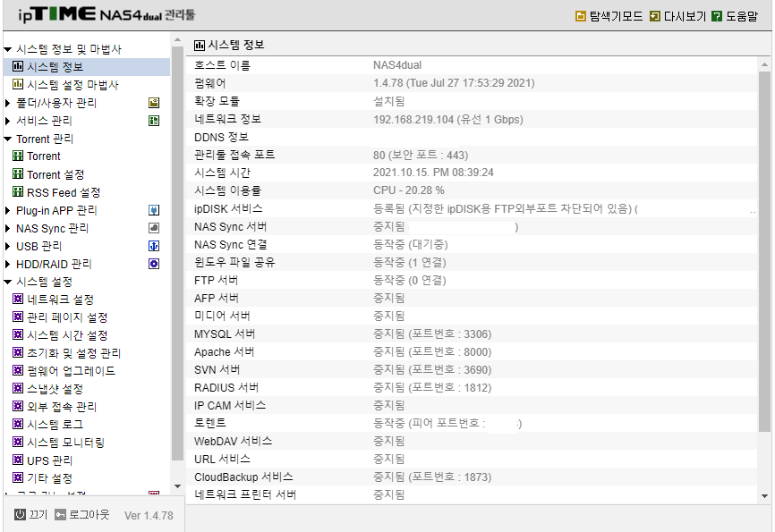Open 시스템 로그 page
This screenshot has height=532, width=775.
click(x=55, y=425)
